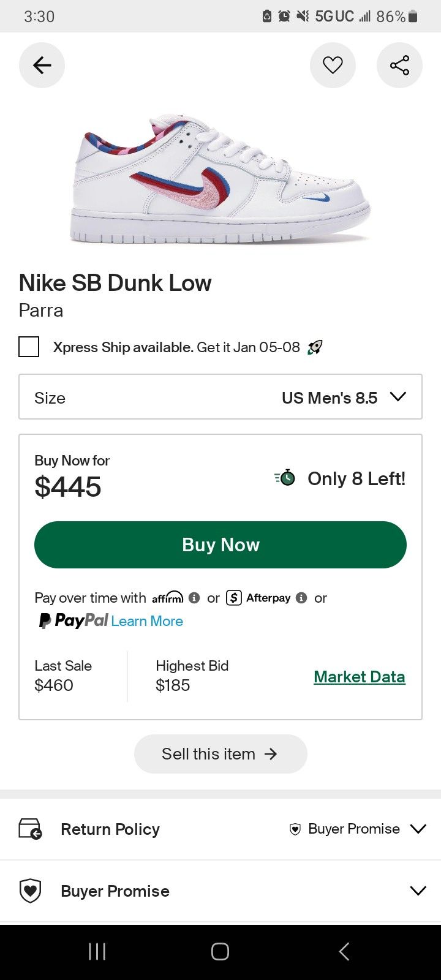Viewport: 441px width, 980px height.
Task: Tap PayPal Learn More link
Action: coord(147,621)
